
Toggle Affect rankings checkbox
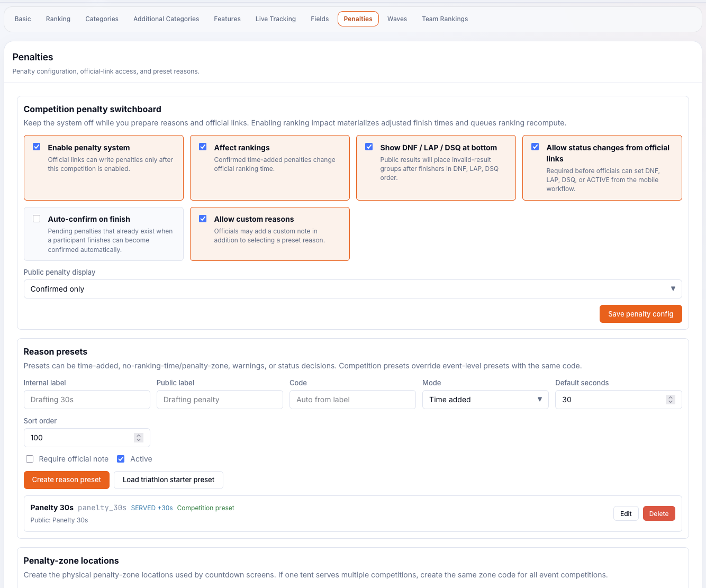coord(203,147)
